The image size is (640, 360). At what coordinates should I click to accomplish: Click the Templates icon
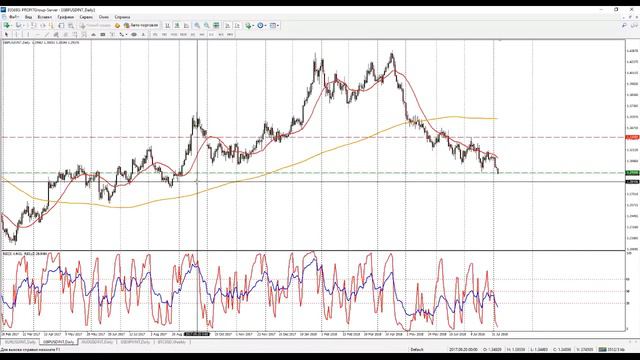pos(272,25)
